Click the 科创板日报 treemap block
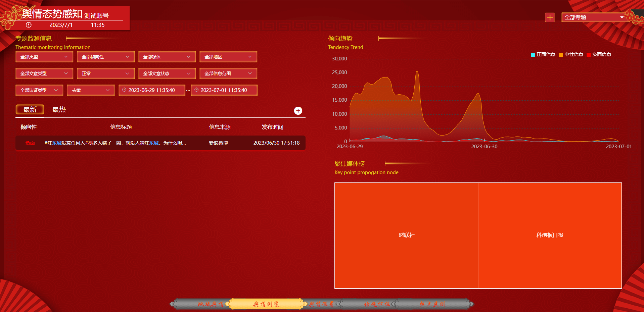 (x=550, y=235)
